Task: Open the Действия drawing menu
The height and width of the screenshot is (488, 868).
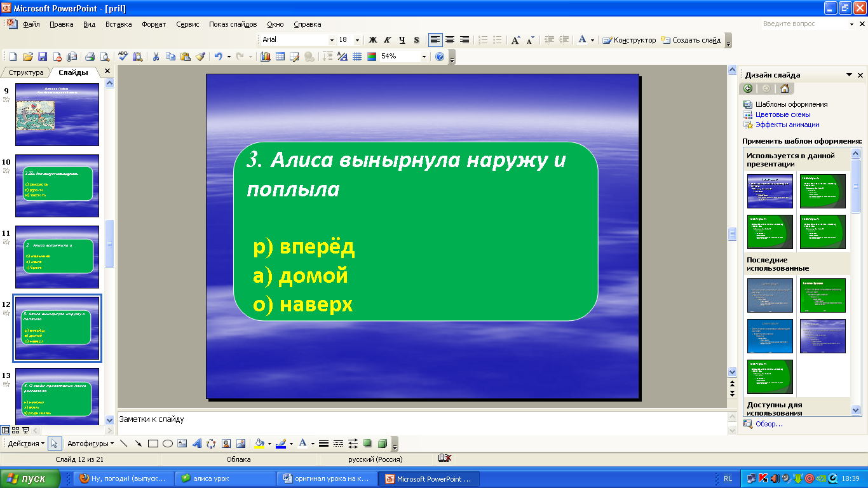Action: [26, 444]
